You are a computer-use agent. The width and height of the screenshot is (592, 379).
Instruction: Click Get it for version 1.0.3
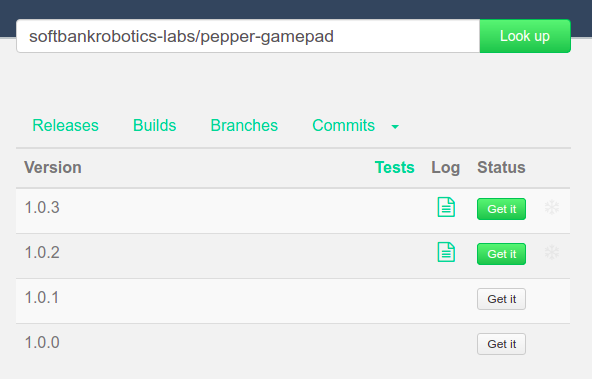point(501,209)
